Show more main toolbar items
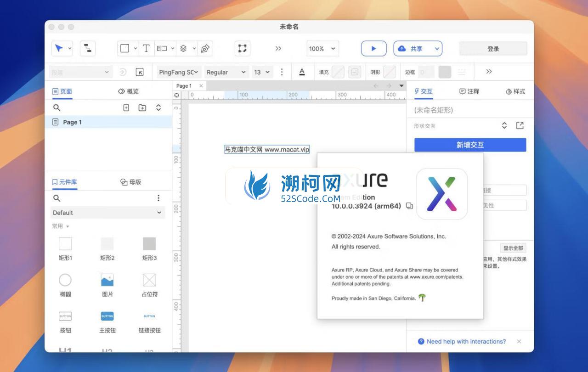This screenshot has width=588, height=372. click(x=278, y=48)
